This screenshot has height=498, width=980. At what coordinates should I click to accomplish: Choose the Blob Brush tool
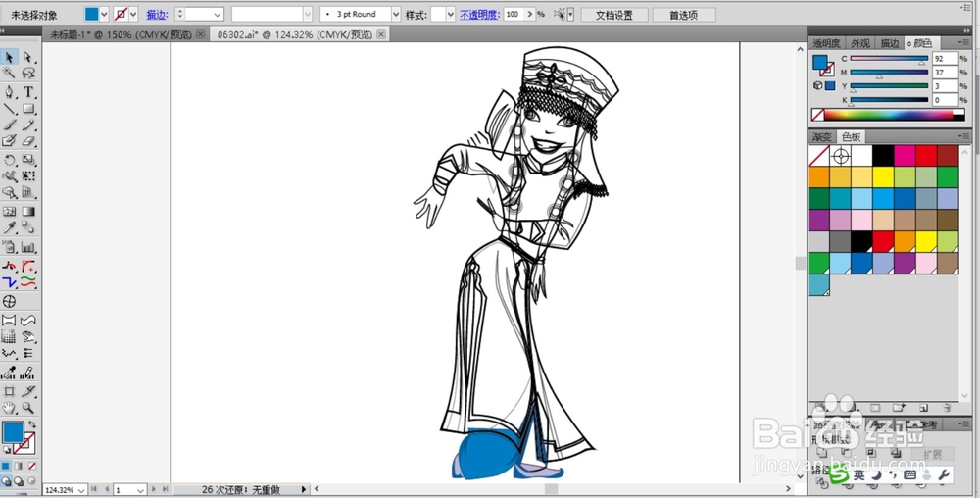(x=9, y=141)
